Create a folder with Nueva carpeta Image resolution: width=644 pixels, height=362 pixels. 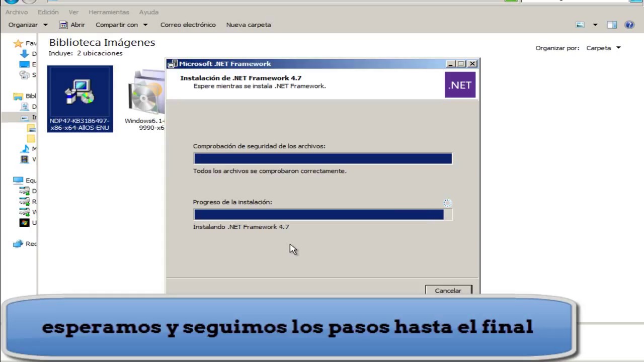point(249,25)
